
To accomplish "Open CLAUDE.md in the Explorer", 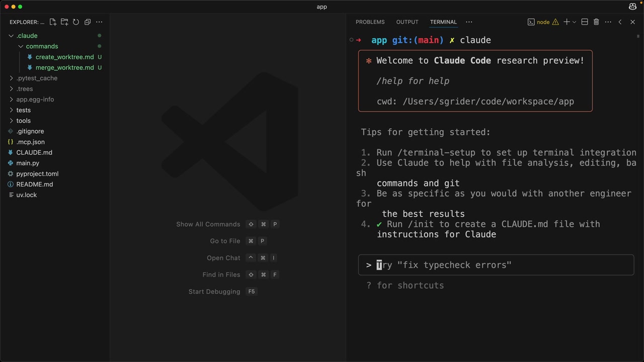I will click(34, 152).
